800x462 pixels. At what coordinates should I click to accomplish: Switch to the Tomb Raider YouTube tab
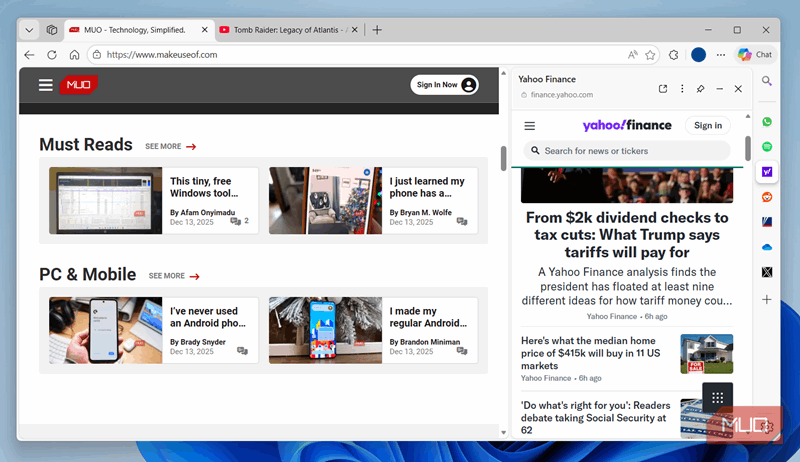coord(283,30)
